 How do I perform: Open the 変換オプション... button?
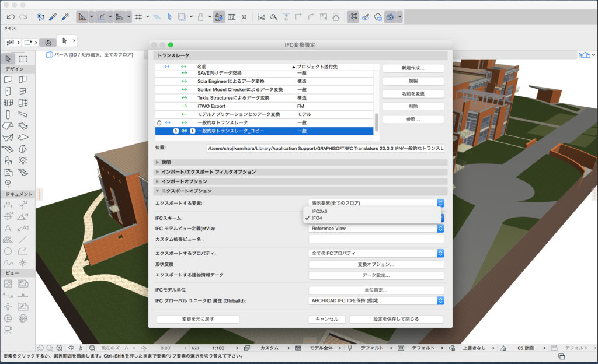pos(376,264)
